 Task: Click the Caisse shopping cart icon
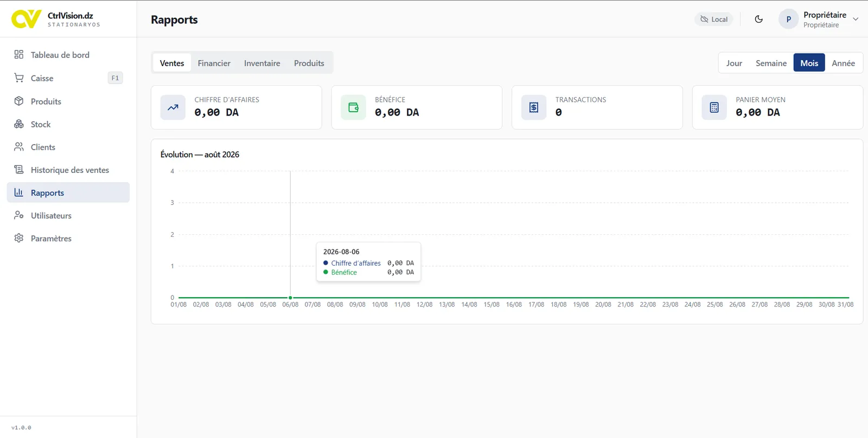coord(19,78)
